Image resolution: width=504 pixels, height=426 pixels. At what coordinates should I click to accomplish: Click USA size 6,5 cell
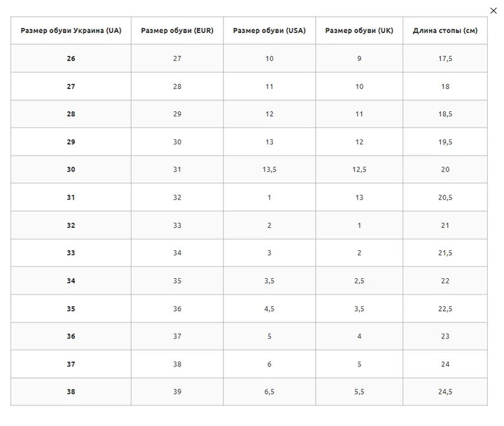coord(269,392)
